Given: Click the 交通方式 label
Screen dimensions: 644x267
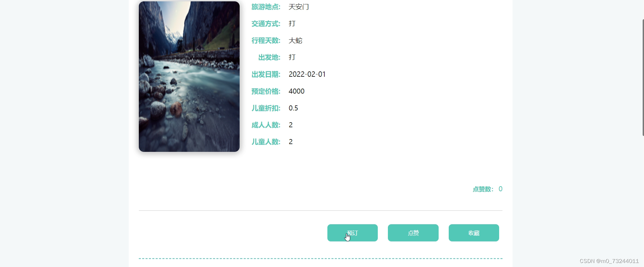Looking at the screenshot, I should click(266, 24).
